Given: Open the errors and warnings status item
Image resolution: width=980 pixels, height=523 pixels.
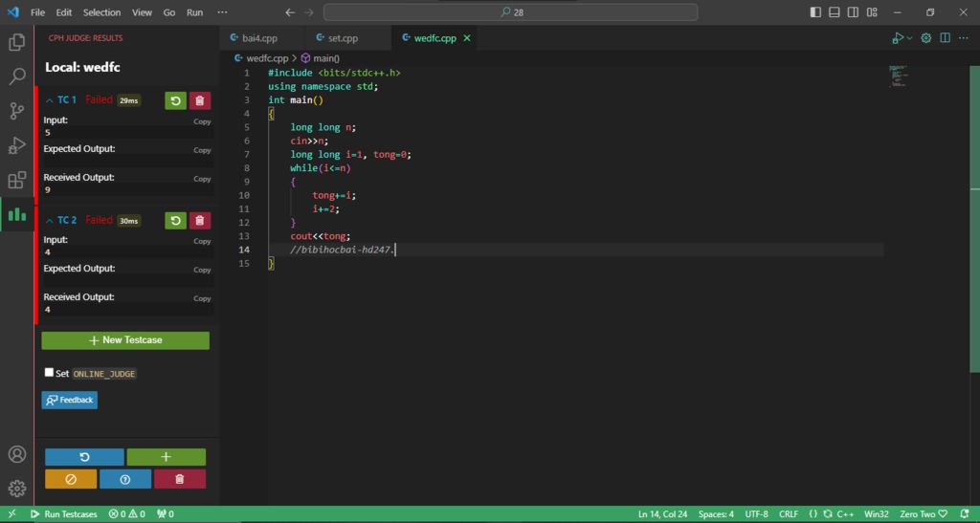Looking at the screenshot, I should click(x=127, y=514).
